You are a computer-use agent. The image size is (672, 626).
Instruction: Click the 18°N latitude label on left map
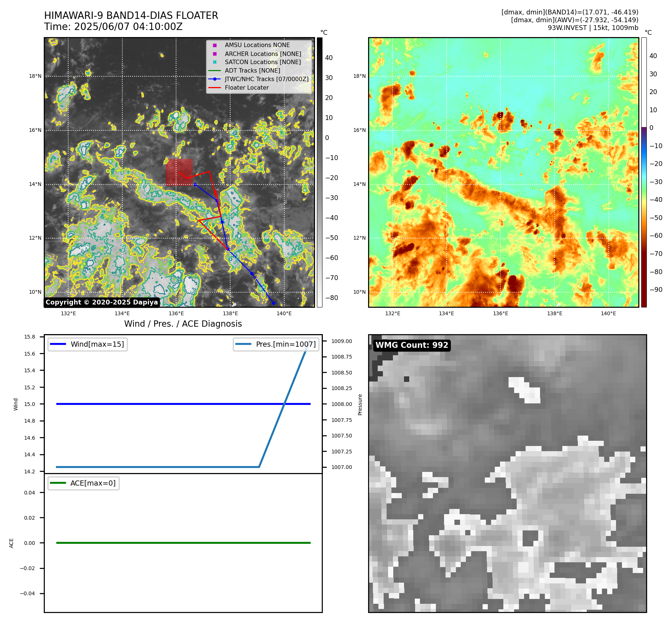point(35,76)
